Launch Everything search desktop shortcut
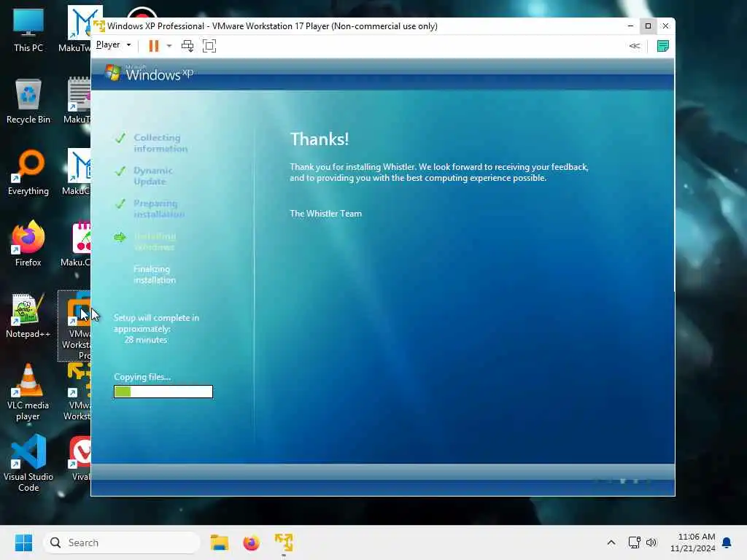 (x=28, y=172)
